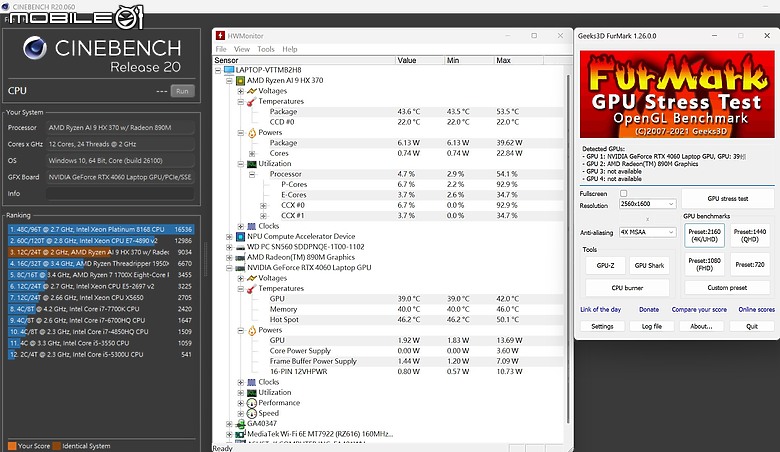Run the Preset:2160 (4K/UHD) benchmark
This screenshot has width=780, height=452.
704,235
